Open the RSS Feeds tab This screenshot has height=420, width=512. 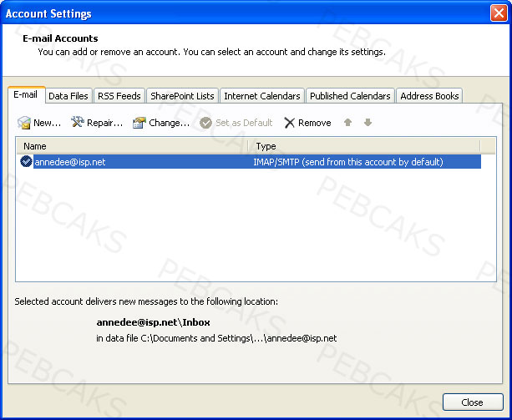pos(119,96)
